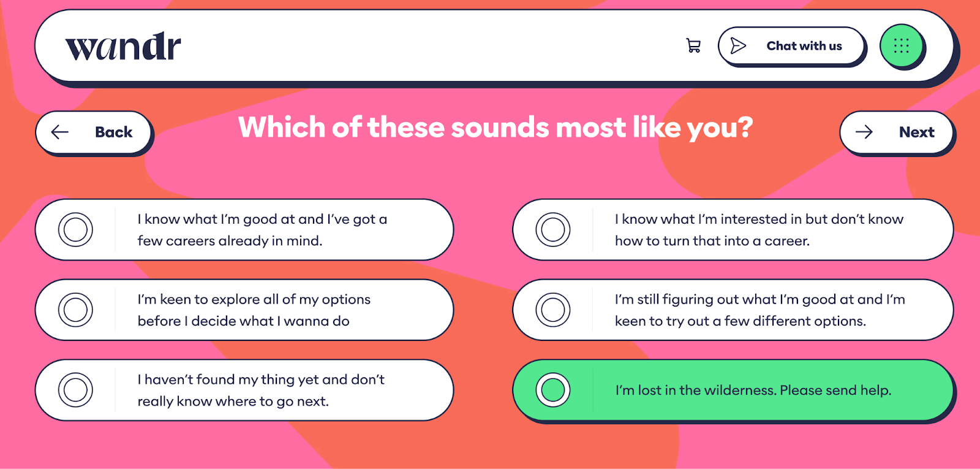This screenshot has width=980, height=469.
Task: Toggle the 'lost in the wilderness' radio button
Action: pos(553,390)
